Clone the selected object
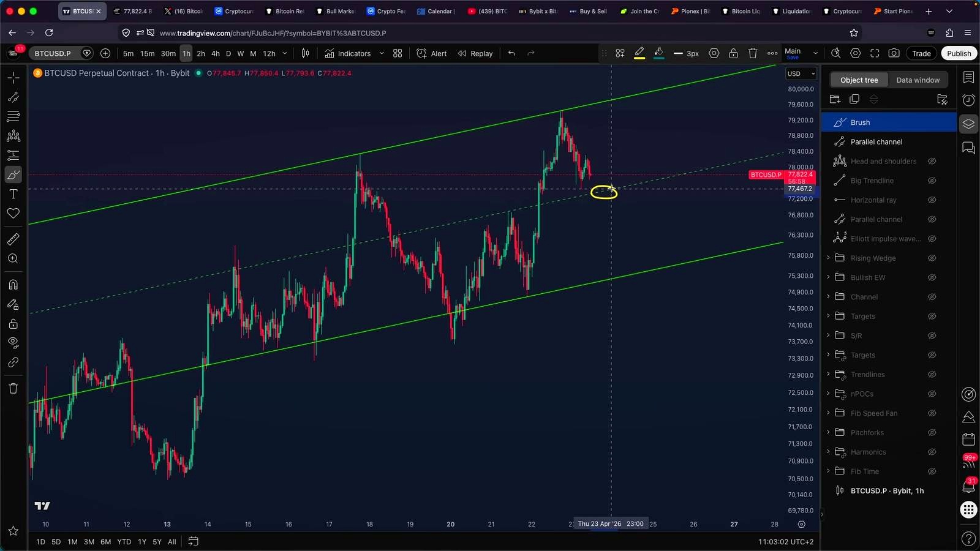 (854, 99)
